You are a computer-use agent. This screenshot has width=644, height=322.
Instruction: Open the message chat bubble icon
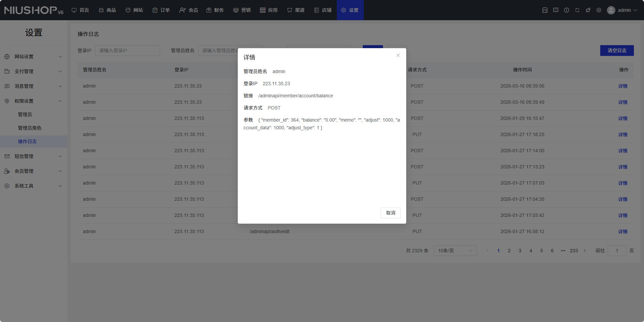click(x=556, y=10)
